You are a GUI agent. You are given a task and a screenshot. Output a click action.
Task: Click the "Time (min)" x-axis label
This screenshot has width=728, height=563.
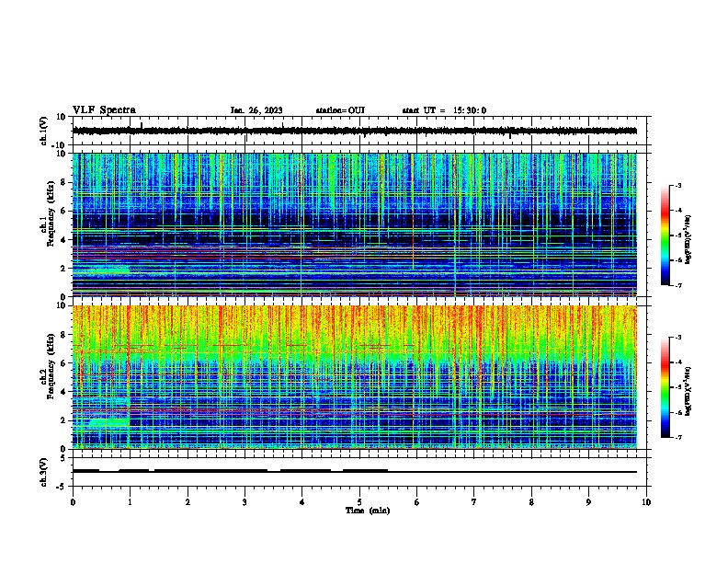pyautogui.click(x=368, y=511)
